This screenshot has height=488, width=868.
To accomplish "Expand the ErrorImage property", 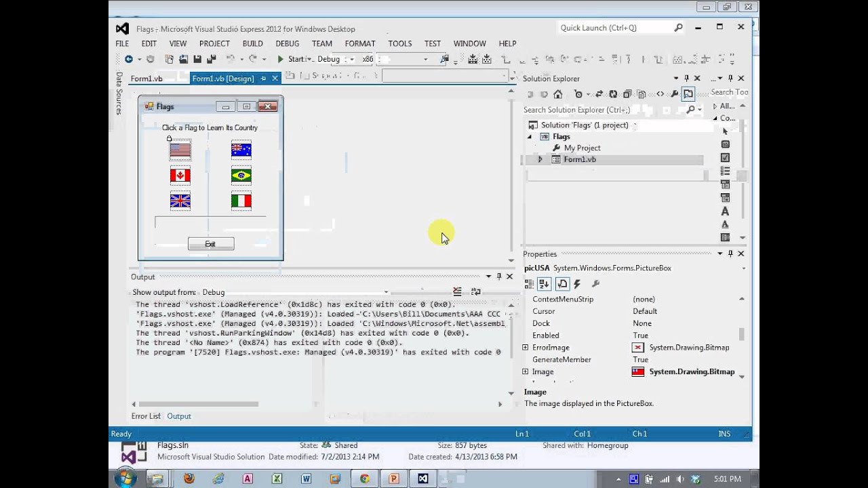I will (x=526, y=347).
